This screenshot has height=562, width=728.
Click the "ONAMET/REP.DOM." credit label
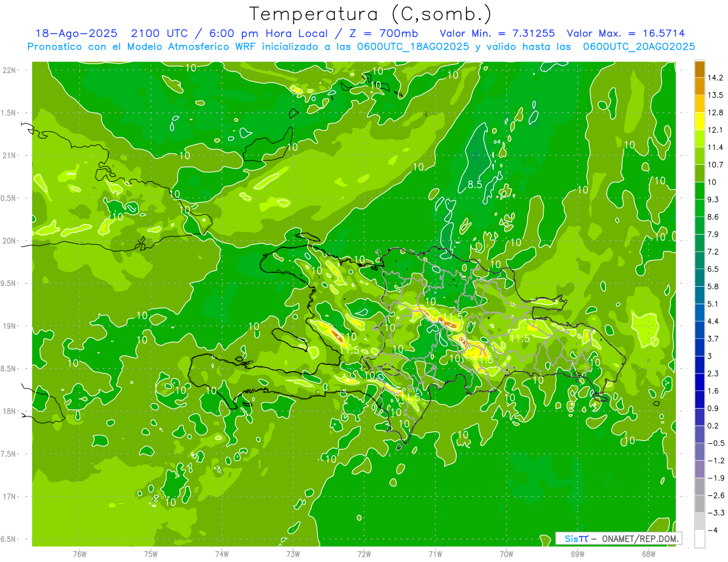641,538
